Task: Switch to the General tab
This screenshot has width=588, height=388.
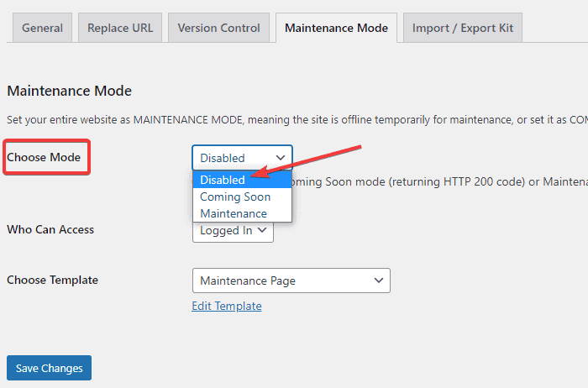Action: coord(42,28)
